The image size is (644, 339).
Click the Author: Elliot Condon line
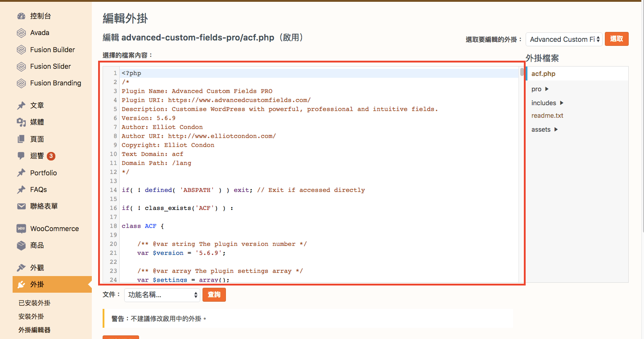[162, 127]
